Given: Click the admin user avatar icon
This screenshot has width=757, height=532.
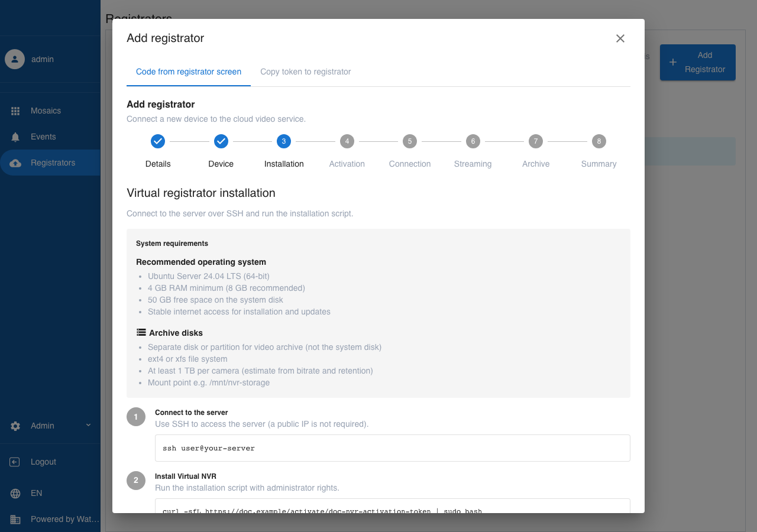Looking at the screenshot, I should (x=15, y=59).
